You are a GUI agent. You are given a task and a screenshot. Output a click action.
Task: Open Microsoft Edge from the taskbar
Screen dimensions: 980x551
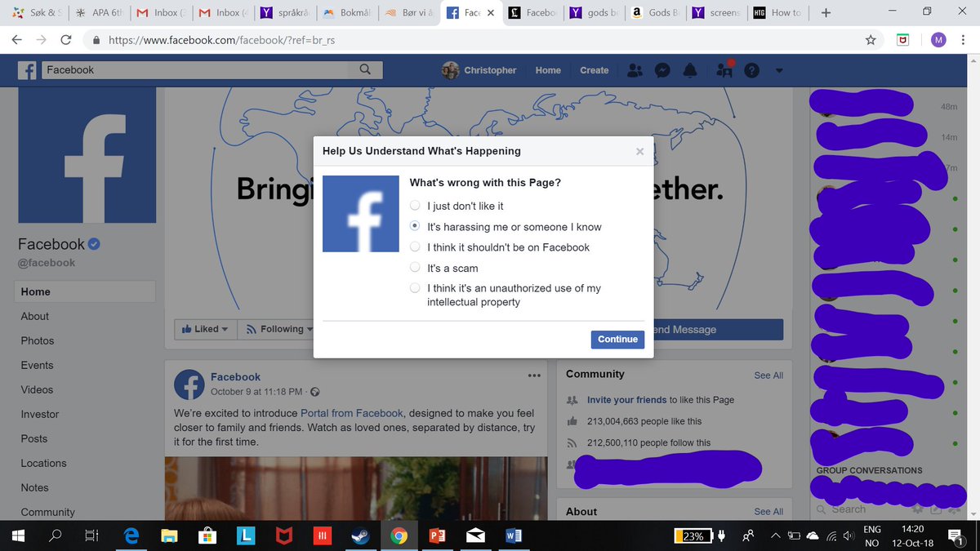click(x=131, y=535)
